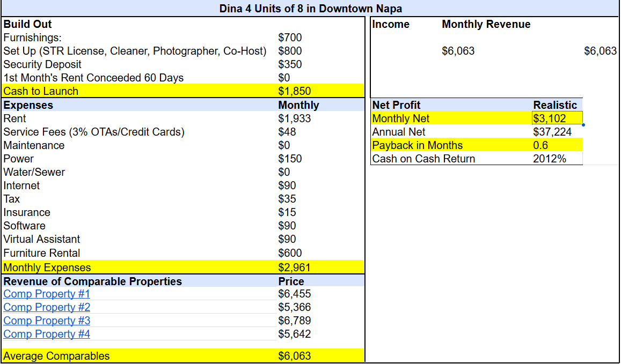Open the Comp Property #4 link
This screenshot has height=364, width=621.
pos(47,334)
